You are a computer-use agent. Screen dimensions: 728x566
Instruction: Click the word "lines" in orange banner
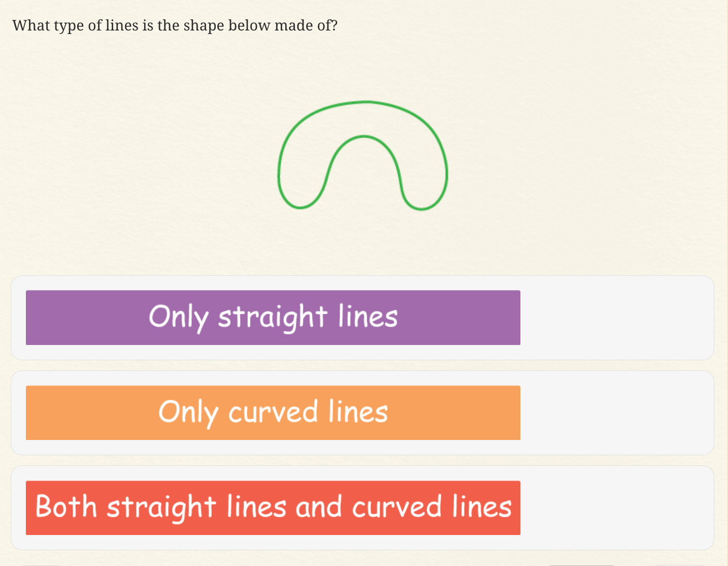(x=358, y=412)
